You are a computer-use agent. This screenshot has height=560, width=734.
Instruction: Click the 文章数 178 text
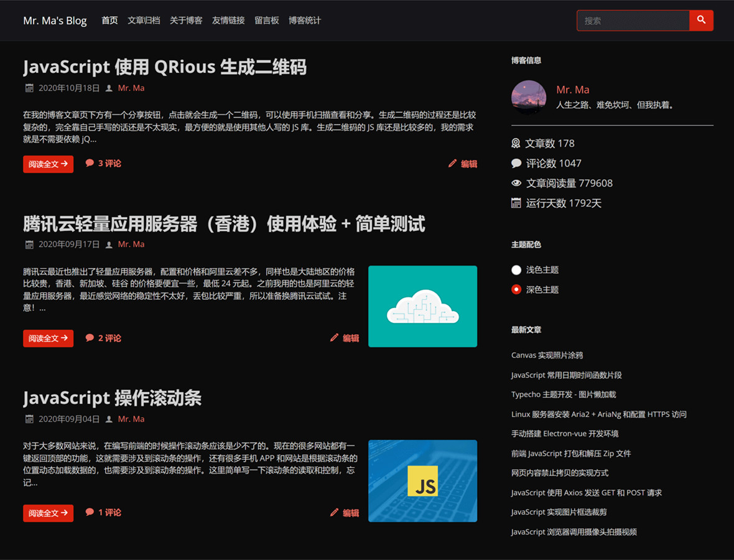point(549,143)
